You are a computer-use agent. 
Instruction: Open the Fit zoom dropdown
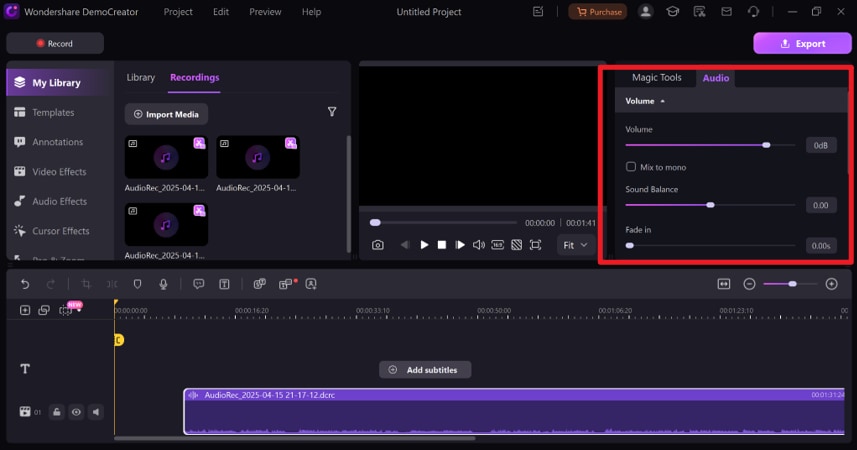575,245
